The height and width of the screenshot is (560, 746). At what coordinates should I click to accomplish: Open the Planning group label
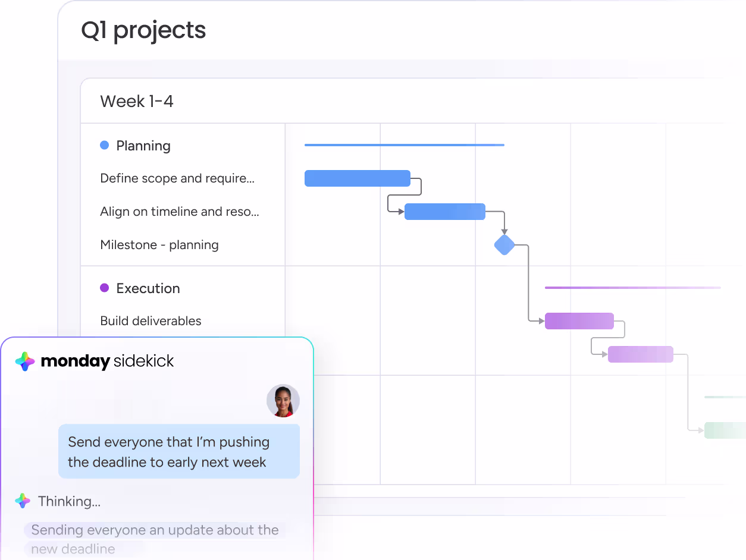coord(143,146)
